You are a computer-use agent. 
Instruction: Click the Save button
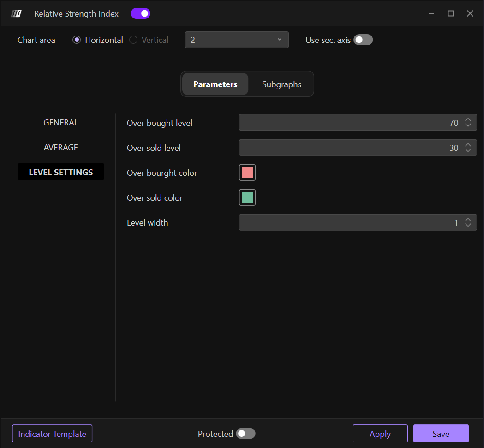tap(441, 434)
